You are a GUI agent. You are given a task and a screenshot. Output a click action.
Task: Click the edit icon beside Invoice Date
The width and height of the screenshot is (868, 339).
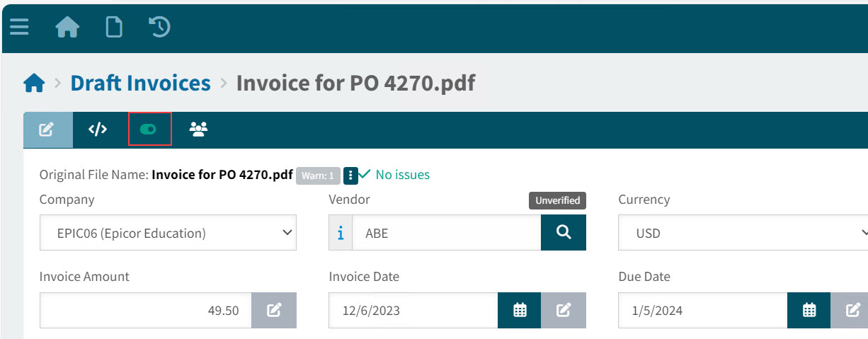564,310
